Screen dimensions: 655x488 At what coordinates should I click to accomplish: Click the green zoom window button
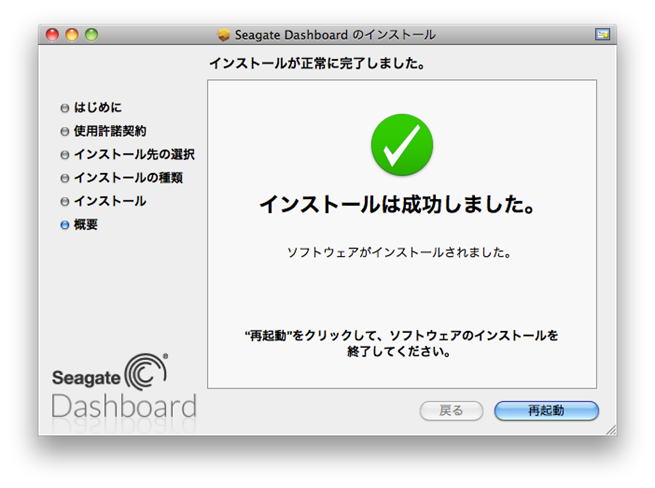click(91, 34)
